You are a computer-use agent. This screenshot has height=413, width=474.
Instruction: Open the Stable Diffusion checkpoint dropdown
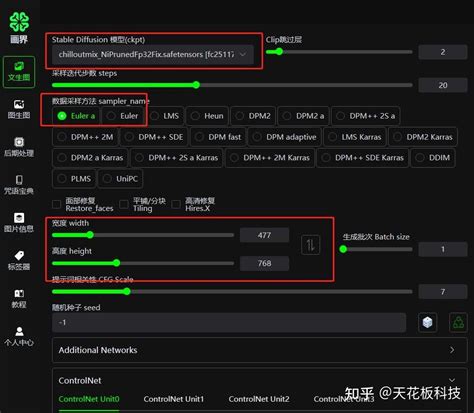(153, 54)
